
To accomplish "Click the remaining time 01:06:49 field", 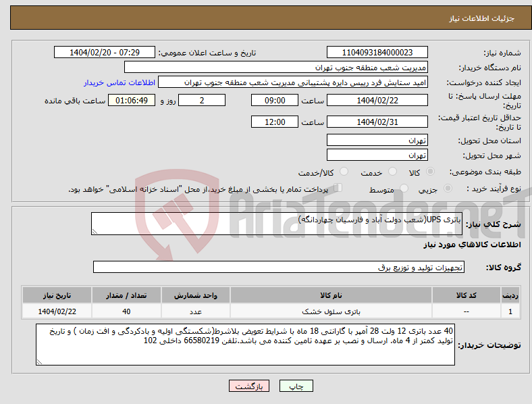I will 132,100.
